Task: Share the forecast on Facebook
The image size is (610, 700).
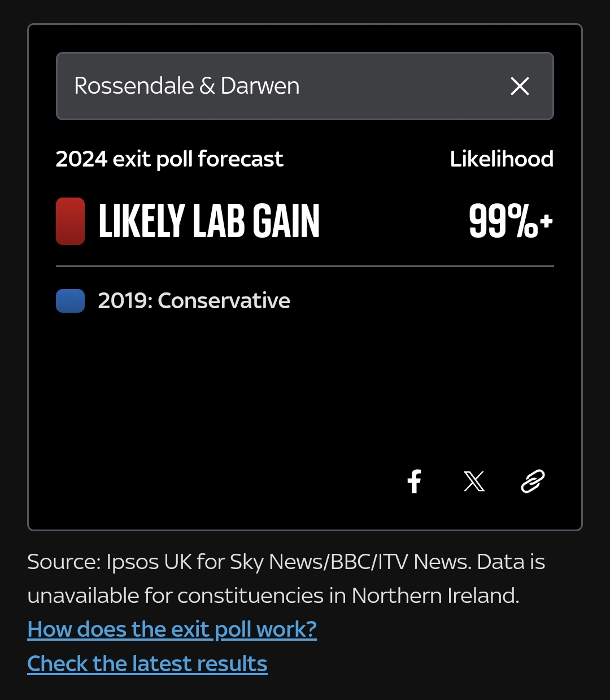Action: pos(415,482)
